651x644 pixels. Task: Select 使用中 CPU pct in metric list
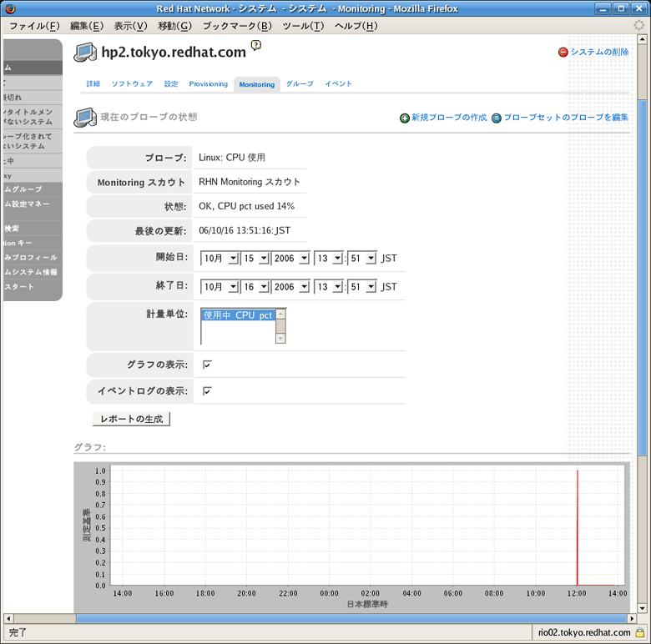point(238,315)
